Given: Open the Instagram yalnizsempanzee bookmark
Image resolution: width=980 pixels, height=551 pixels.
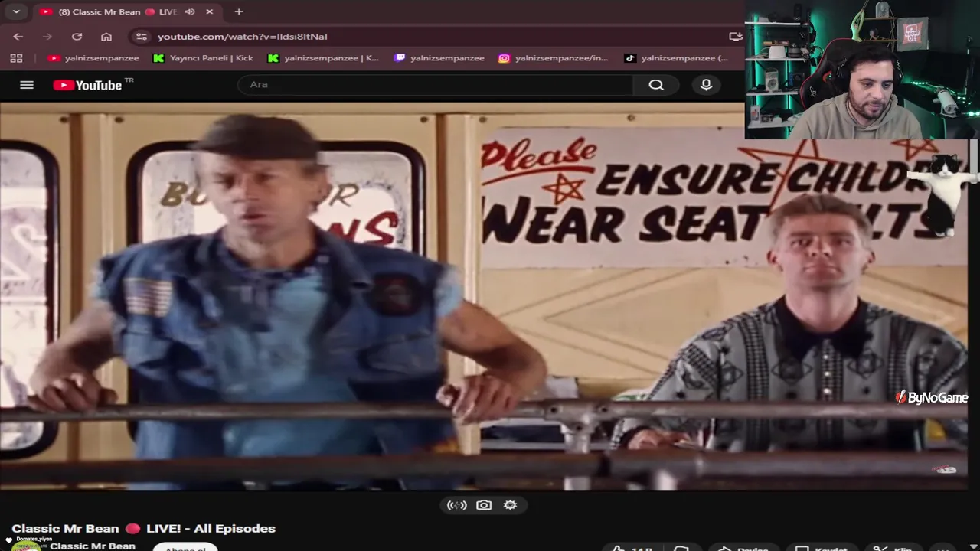Looking at the screenshot, I should tap(554, 57).
